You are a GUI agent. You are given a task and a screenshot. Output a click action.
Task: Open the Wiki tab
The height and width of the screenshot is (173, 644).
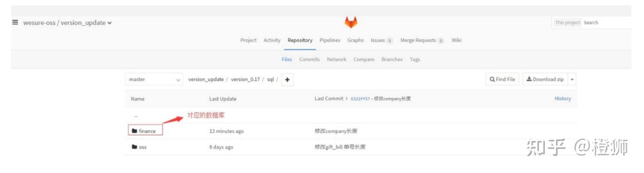456,40
